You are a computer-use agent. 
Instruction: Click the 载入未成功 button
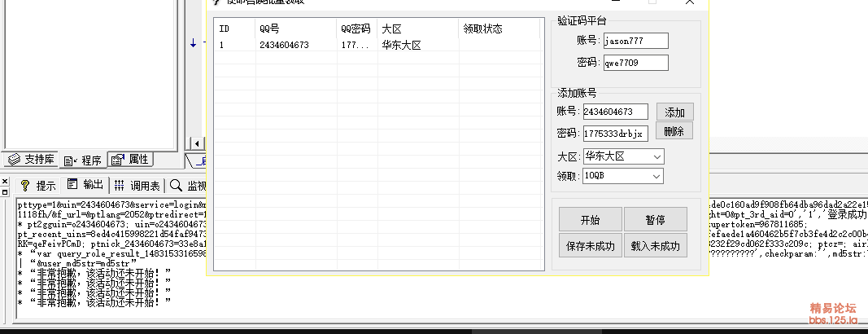tap(655, 245)
